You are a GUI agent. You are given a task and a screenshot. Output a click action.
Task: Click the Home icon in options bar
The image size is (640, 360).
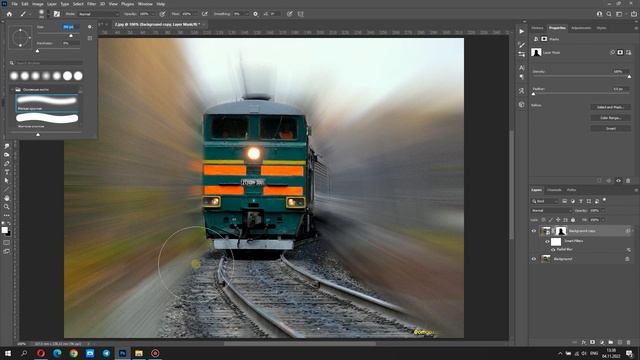(x=9, y=14)
